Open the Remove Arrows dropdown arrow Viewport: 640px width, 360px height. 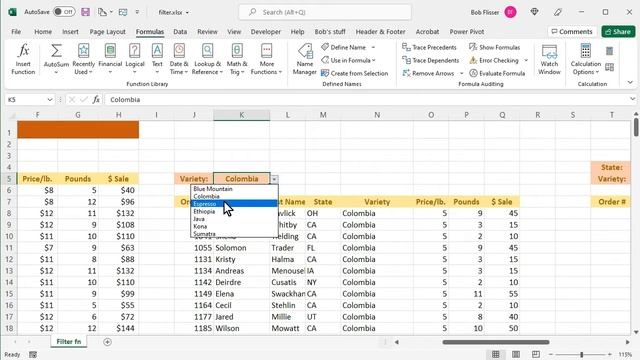pos(462,73)
